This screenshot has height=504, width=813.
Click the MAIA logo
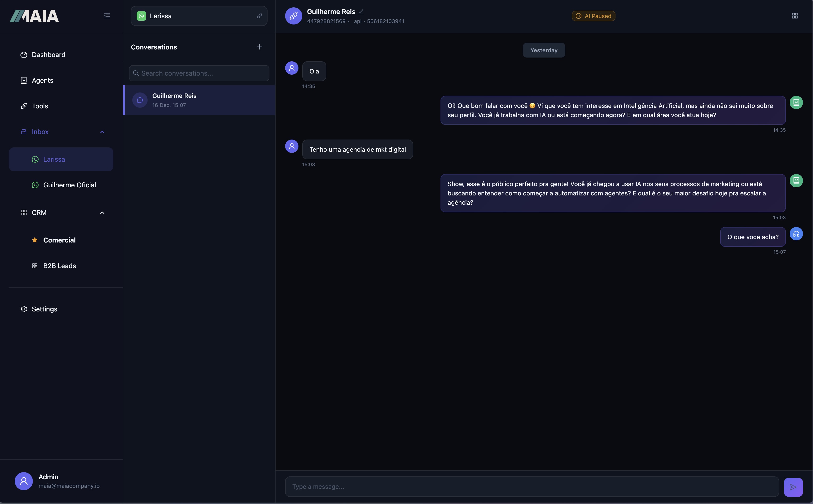34,16
